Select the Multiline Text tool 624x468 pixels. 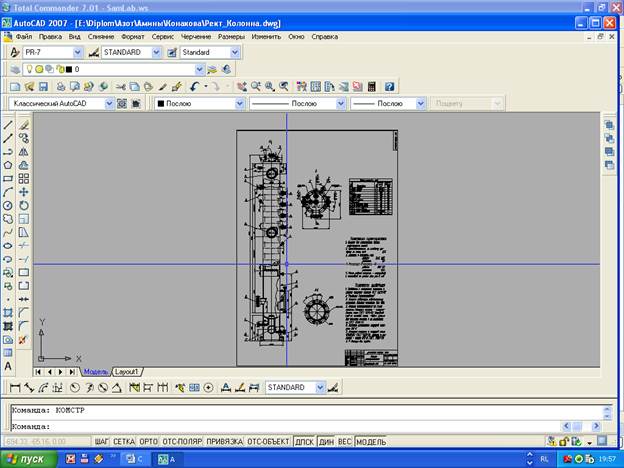8,366
